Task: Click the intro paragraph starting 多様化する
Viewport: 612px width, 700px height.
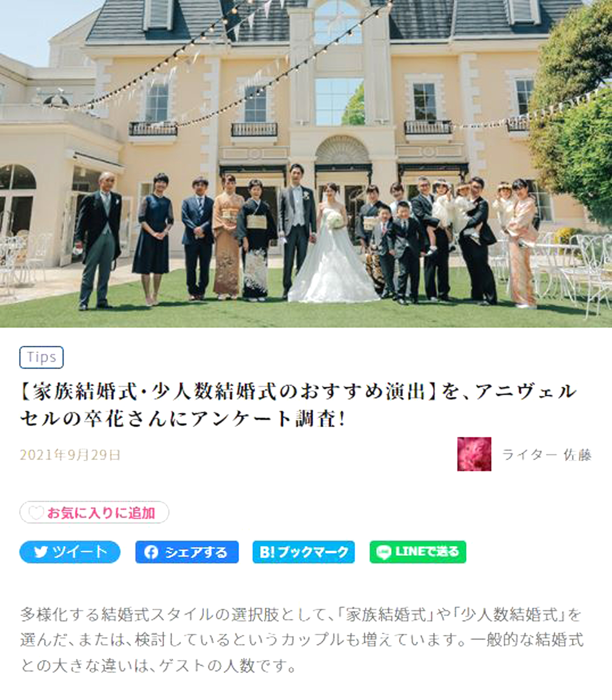Action: pos(302,640)
